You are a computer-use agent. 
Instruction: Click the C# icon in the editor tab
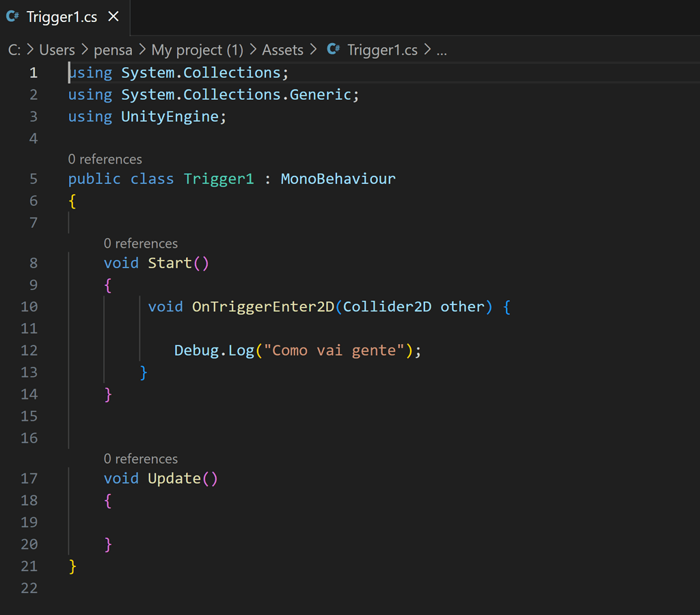click(12, 17)
